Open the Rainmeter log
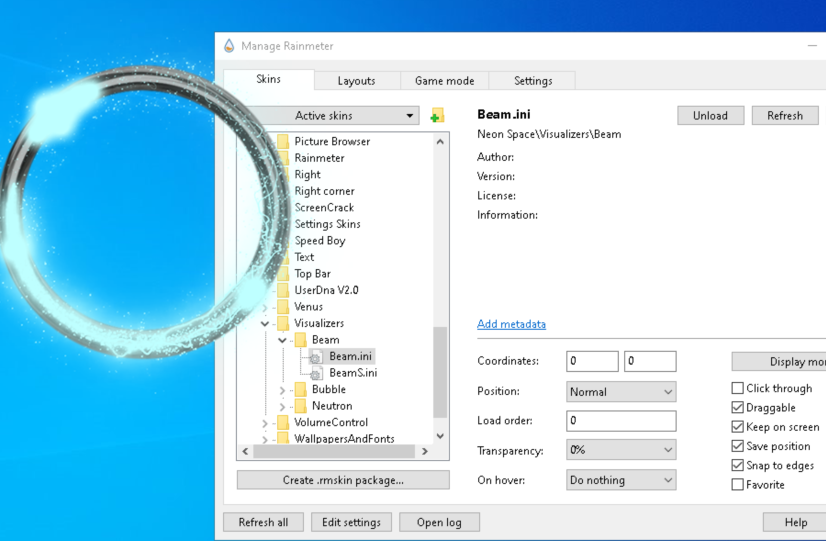This screenshot has width=826, height=541. (x=439, y=522)
